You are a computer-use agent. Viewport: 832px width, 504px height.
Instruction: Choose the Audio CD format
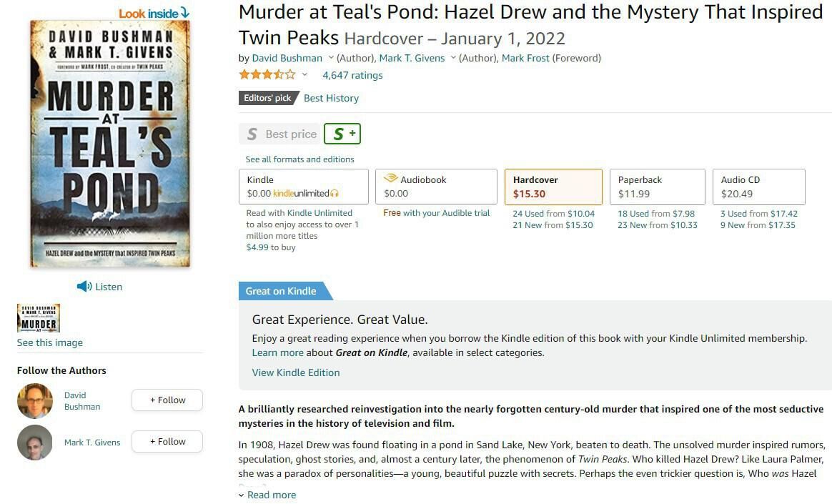759,187
